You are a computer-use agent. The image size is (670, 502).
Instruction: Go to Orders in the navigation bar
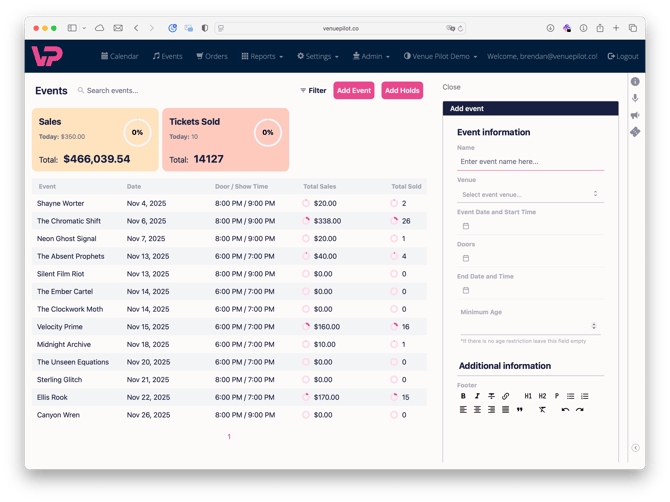(x=212, y=56)
